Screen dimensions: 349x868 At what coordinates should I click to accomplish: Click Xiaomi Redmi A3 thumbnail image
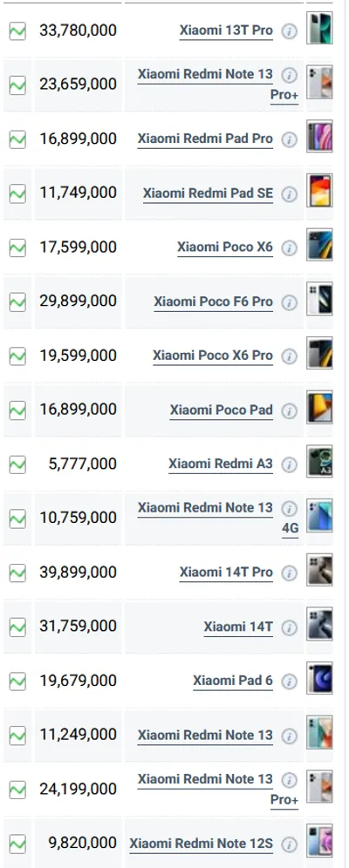pyautogui.click(x=319, y=462)
